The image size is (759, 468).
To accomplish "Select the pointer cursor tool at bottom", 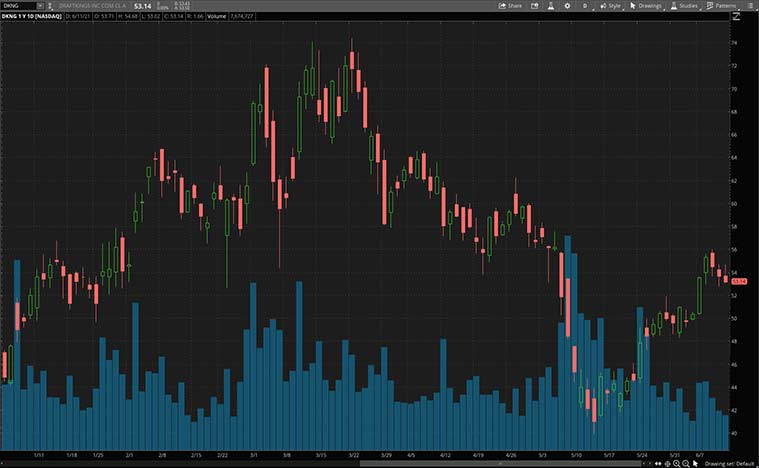I will 695,464.
